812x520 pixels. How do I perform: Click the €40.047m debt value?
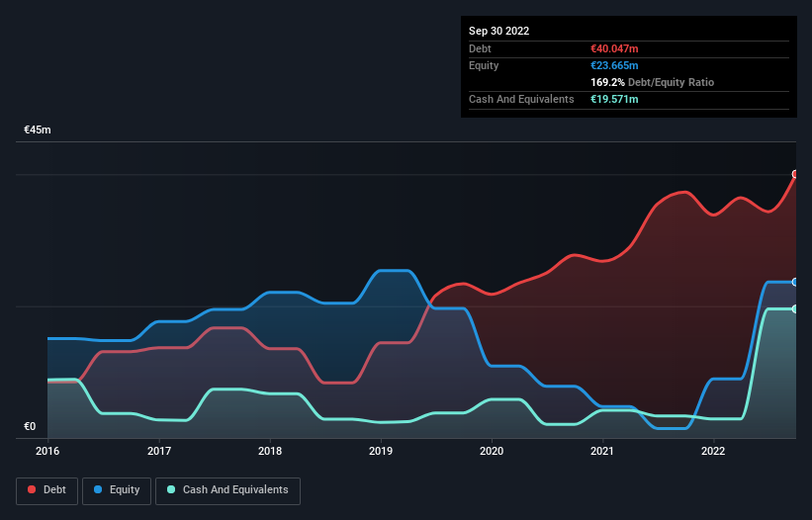[x=614, y=48]
